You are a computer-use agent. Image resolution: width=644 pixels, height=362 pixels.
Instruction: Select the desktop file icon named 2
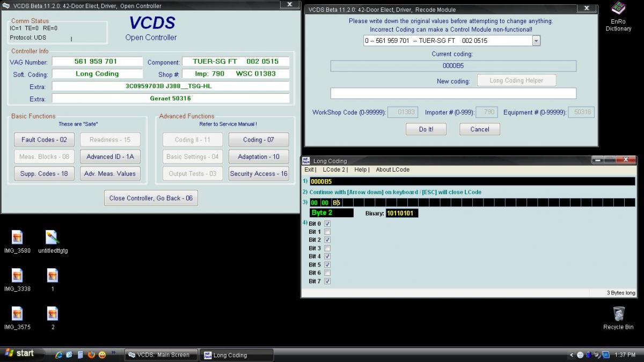(x=52, y=317)
